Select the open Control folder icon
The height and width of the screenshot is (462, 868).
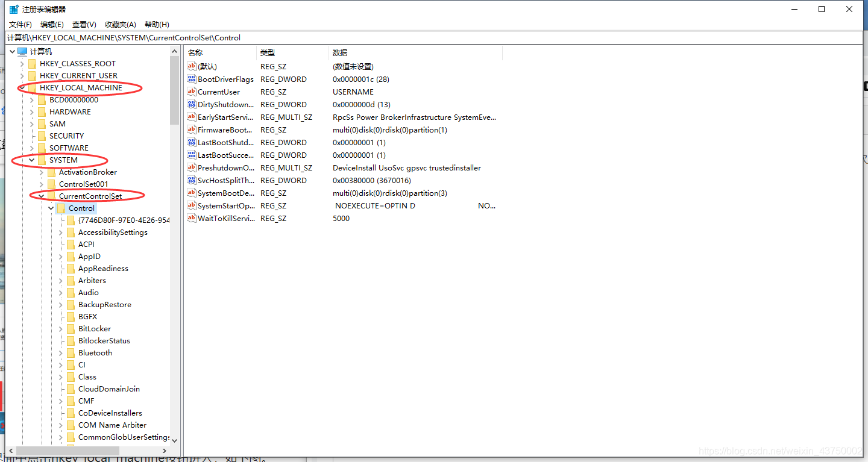point(61,208)
